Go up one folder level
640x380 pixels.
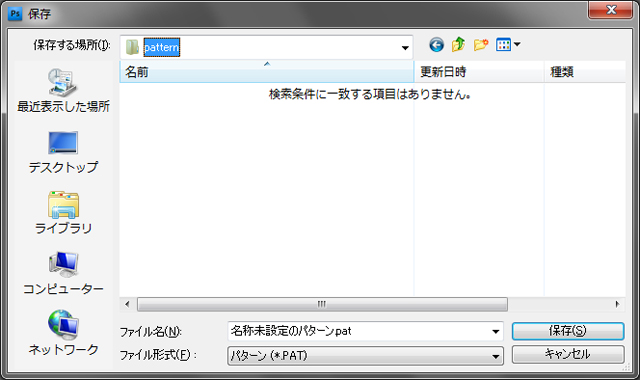[458, 44]
